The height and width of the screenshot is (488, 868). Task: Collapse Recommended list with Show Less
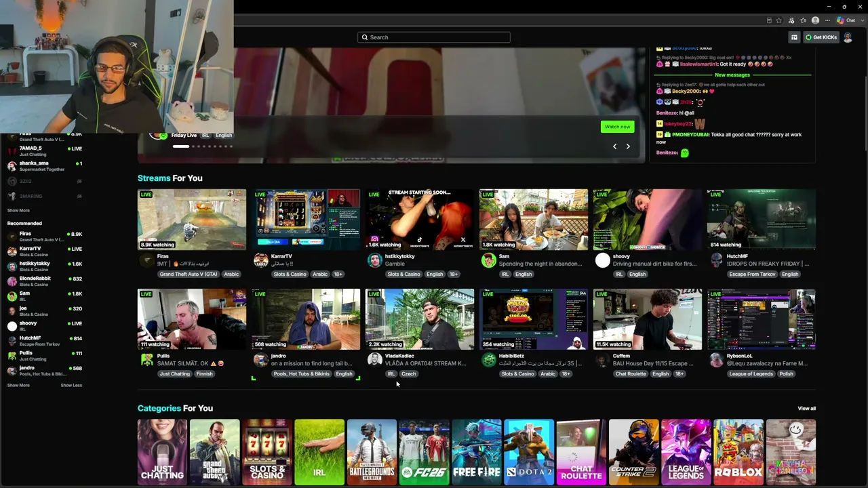[x=71, y=386]
